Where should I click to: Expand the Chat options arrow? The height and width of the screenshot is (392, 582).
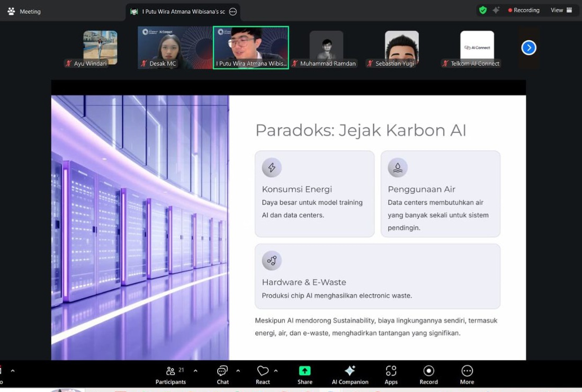pyautogui.click(x=238, y=370)
